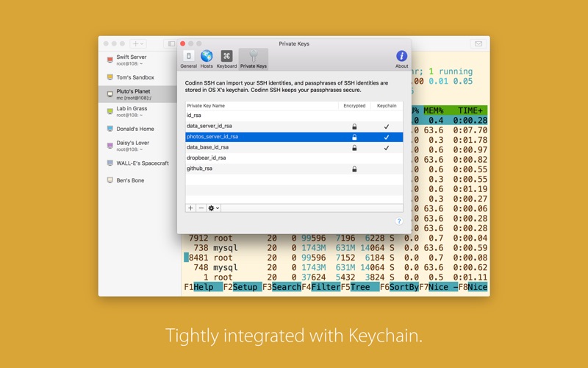The image size is (588, 368).
Task: Open Lab in Grass host
Action: tap(137, 112)
